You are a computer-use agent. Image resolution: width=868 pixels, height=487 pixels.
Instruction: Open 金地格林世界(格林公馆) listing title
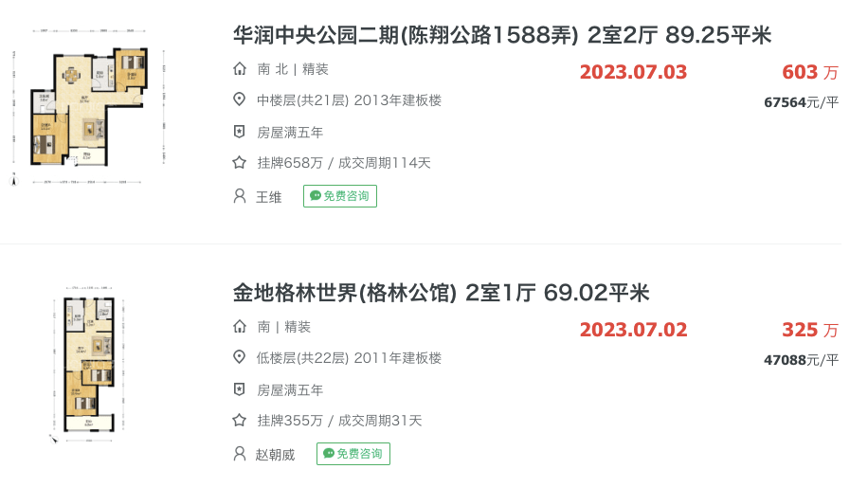tap(441, 293)
